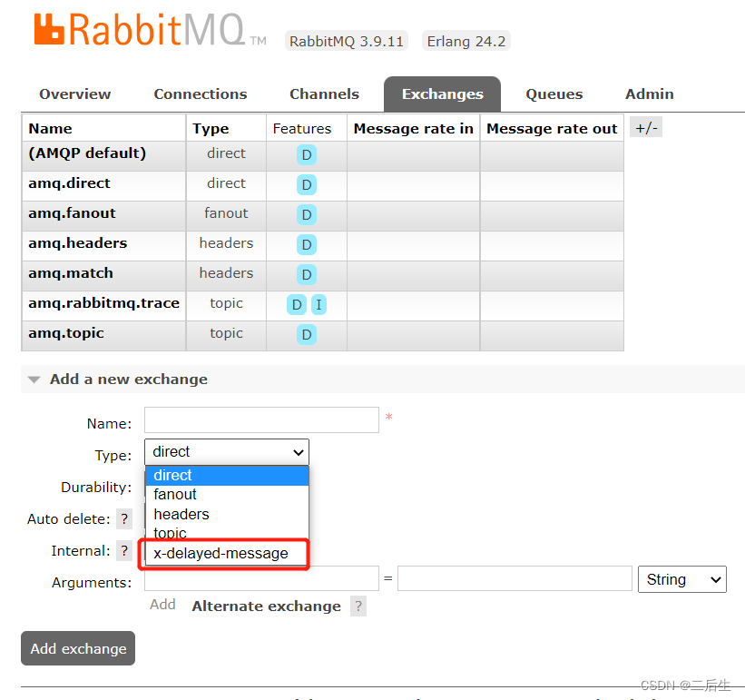Open the amq.match exchange
The image size is (745, 700).
[70, 273]
